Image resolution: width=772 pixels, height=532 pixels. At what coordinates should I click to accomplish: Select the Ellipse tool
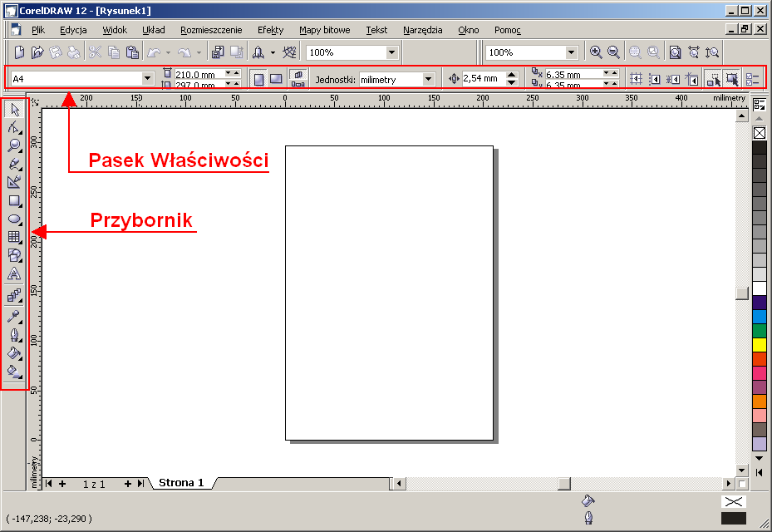pos(14,219)
